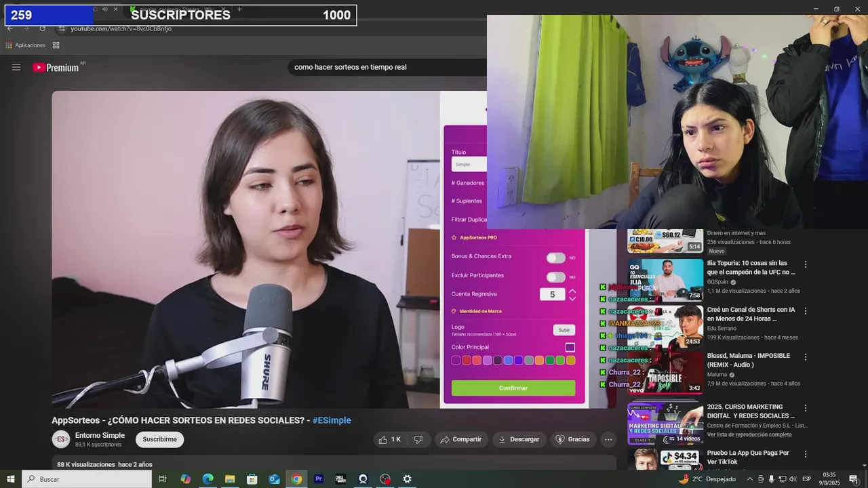868x488 pixels.
Task: Open options for Curso Marketing Digital playlist
Action: click(806, 408)
